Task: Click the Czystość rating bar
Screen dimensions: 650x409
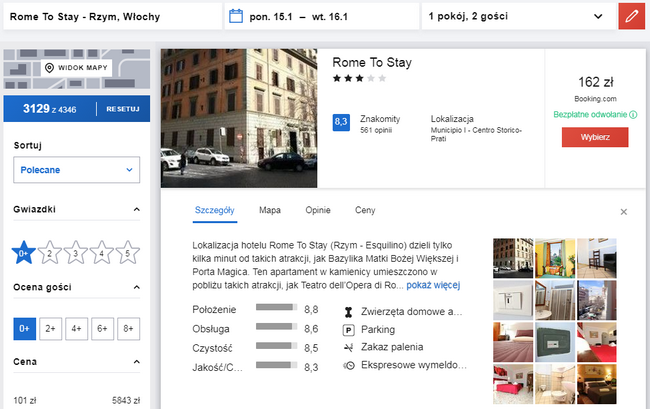Action: (x=276, y=346)
